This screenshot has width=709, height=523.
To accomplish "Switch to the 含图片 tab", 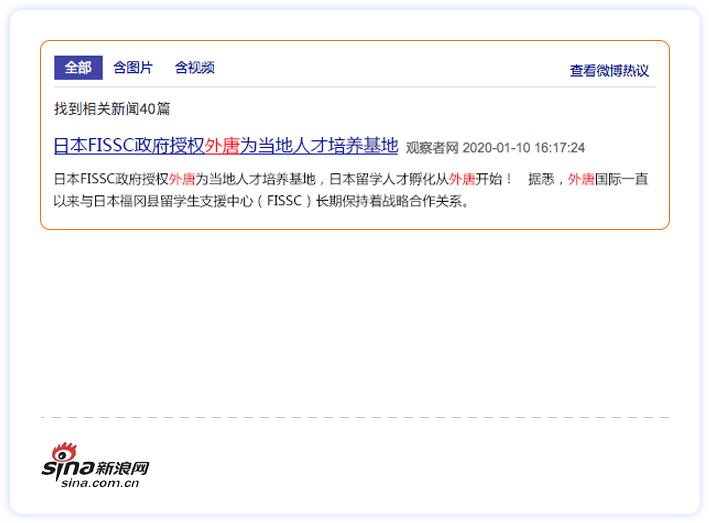I will (133, 68).
